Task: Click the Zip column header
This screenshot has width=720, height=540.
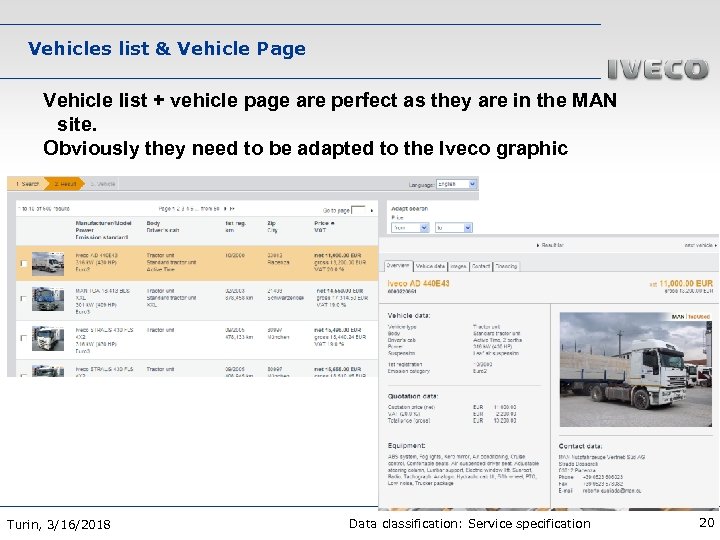Action: [271, 223]
